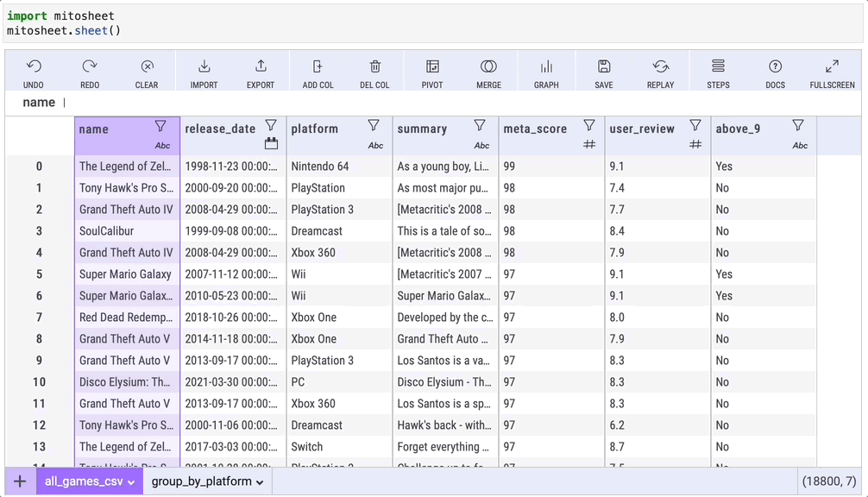Open the Import file tool
This screenshot has height=497, width=868.
204,67
